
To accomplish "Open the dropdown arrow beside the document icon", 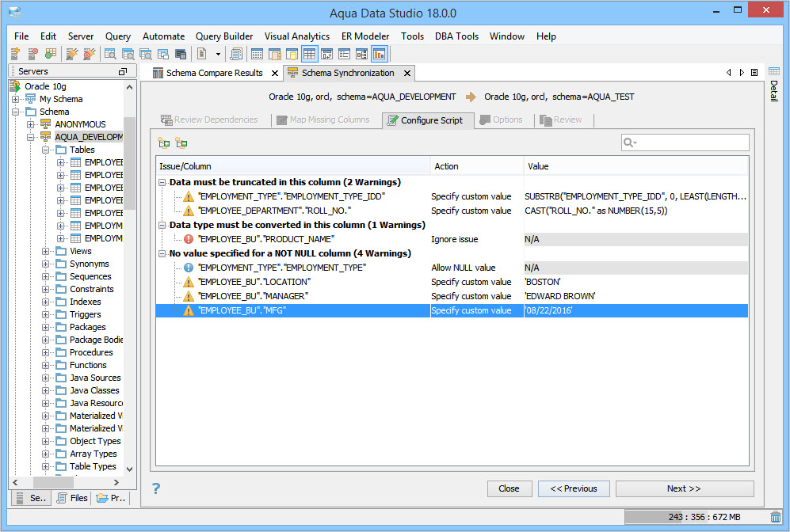I will point(218,54).
